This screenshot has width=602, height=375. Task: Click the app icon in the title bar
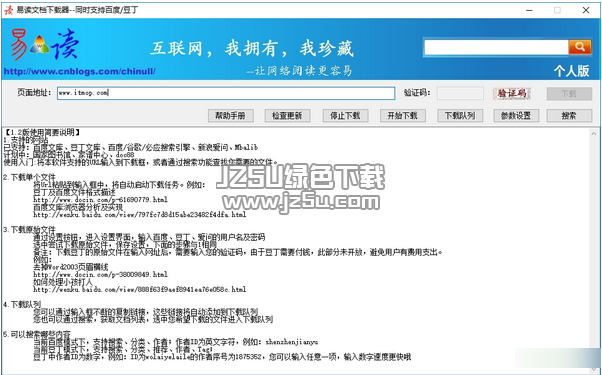(x=8, y=10)
